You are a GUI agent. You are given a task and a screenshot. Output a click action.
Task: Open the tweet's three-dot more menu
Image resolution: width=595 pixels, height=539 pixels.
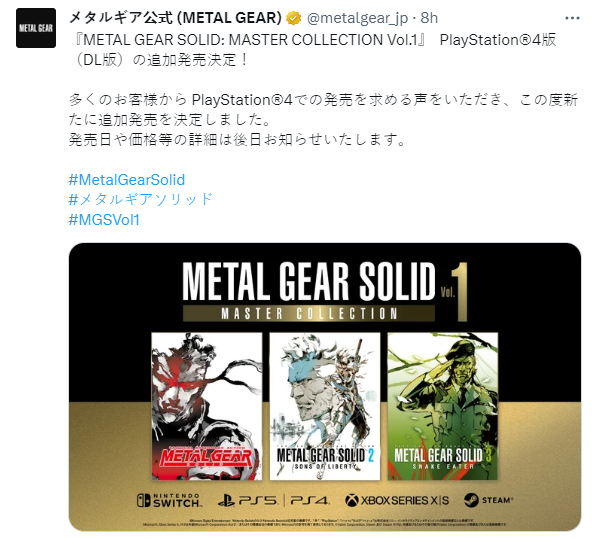[572, 18]
